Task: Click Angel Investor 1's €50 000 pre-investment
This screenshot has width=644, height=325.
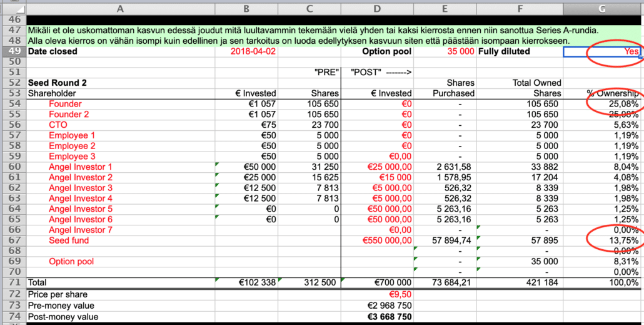Action: [x=246, y=167]
